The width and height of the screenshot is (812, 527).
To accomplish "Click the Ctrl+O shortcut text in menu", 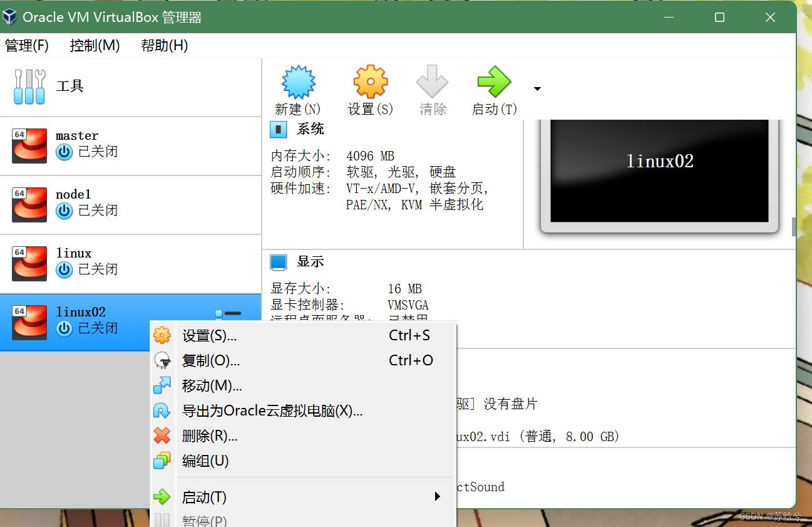I will [411, 360].
